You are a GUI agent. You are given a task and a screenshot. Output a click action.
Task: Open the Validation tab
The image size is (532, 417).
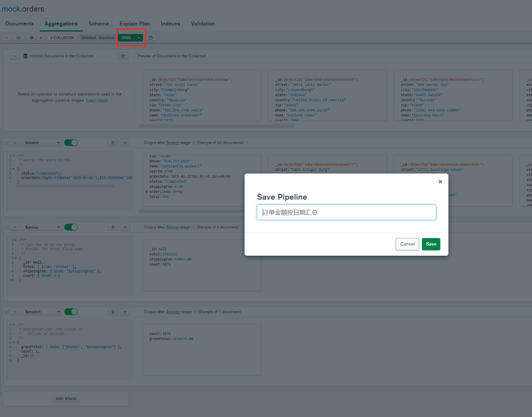[x=203, y=24]
